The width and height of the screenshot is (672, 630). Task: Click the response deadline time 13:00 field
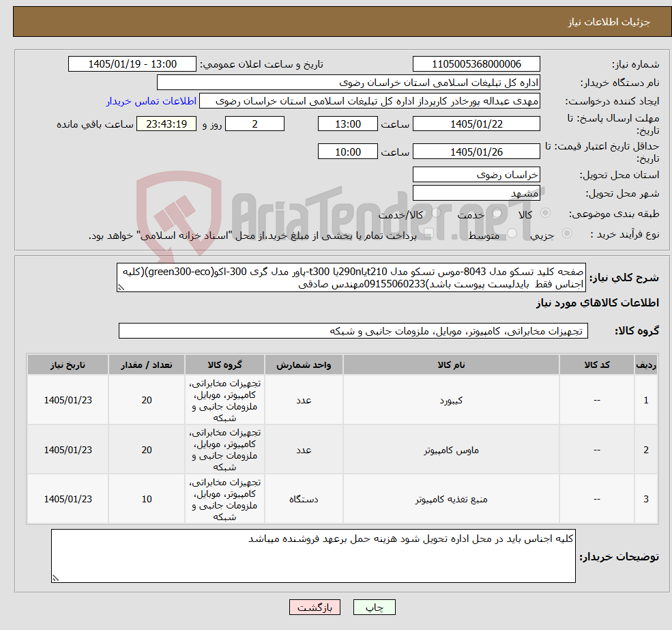[x=347, y=124]
